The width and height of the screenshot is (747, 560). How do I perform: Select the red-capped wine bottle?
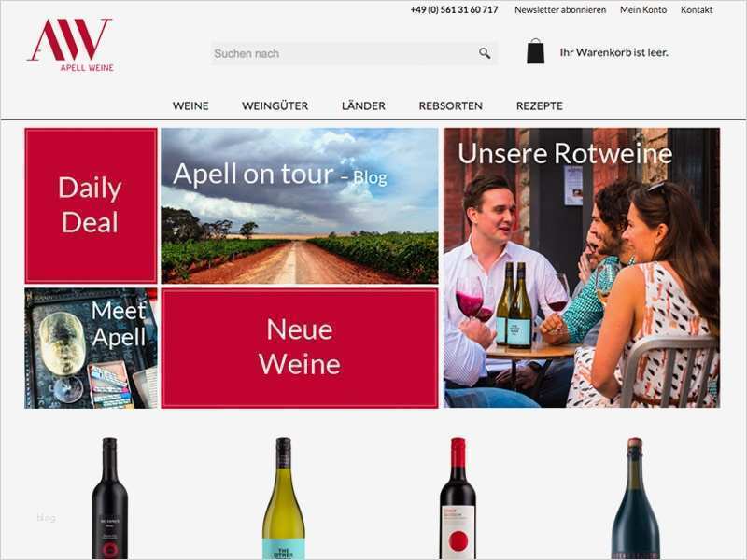click(x=458, y=498)
